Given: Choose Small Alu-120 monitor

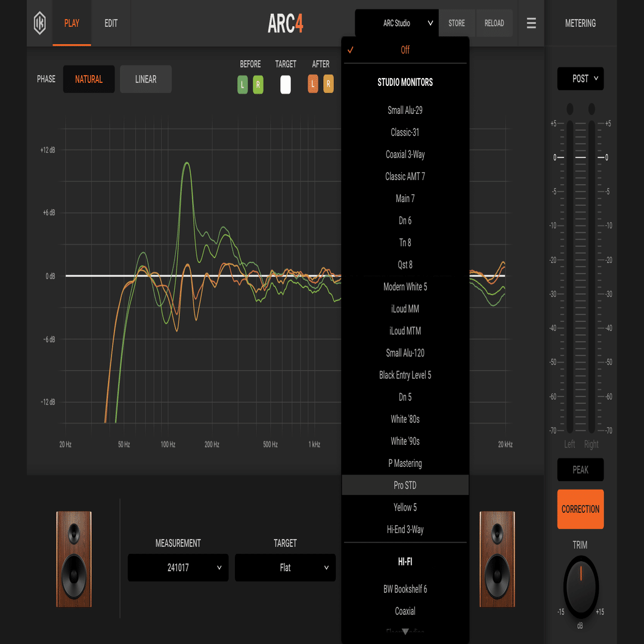Looking at the screenshot, I should pos(405,353).
